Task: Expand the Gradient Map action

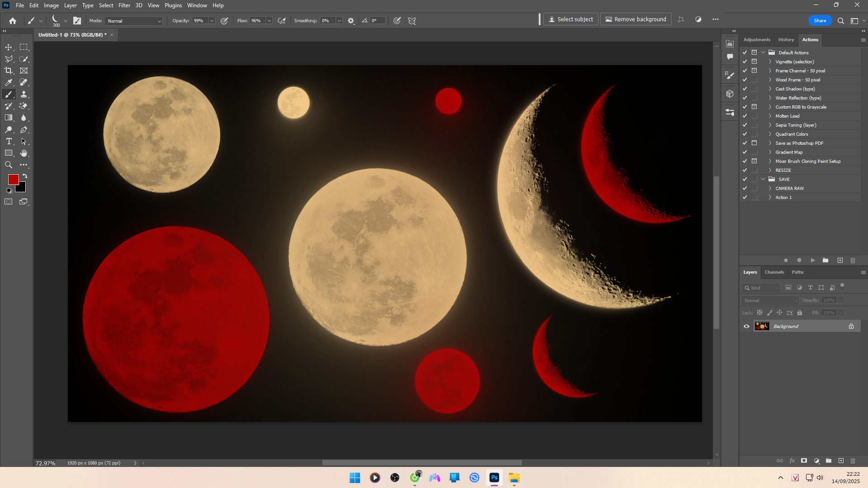Action: click(770, 152)
